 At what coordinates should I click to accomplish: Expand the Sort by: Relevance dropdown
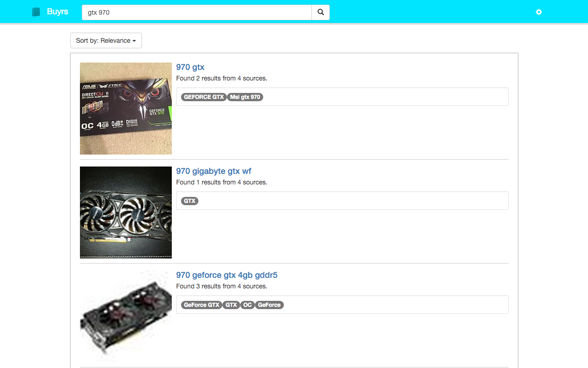106,40
